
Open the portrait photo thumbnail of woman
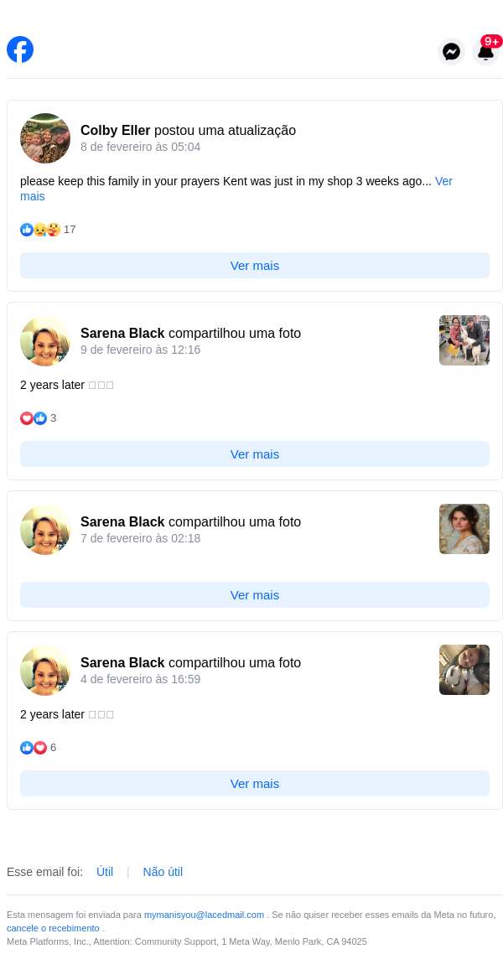click(x=464, y=529)
